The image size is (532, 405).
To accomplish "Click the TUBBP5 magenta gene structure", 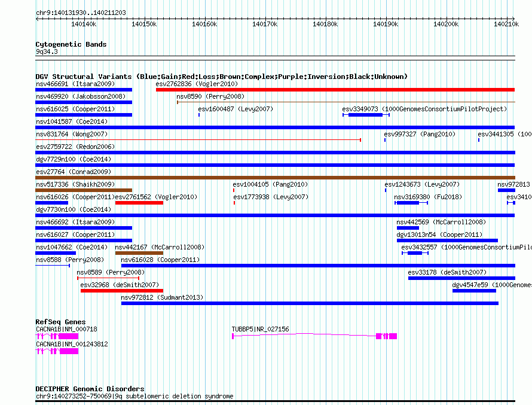I will pos(314,336).
